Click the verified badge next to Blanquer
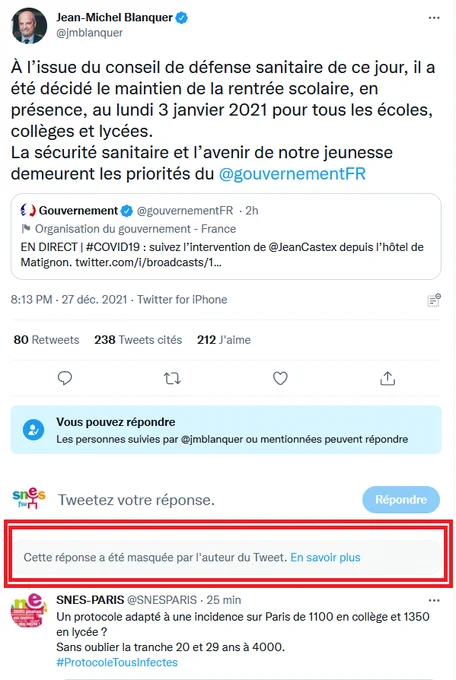456x680 pixels. 181,18
